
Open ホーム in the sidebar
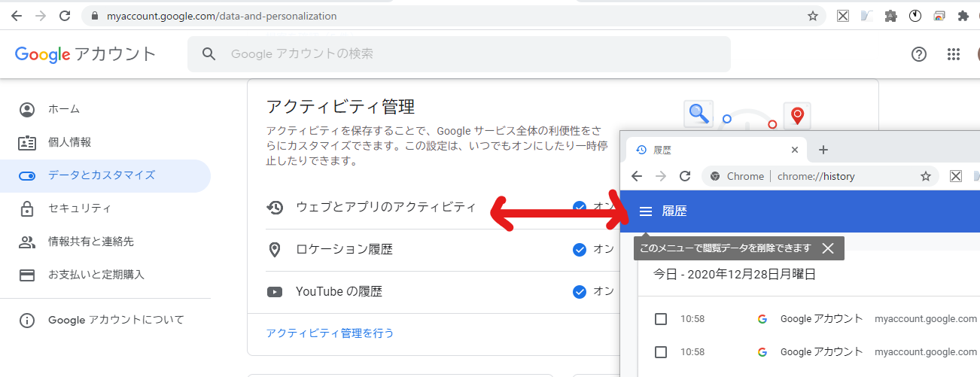[105, 109]
